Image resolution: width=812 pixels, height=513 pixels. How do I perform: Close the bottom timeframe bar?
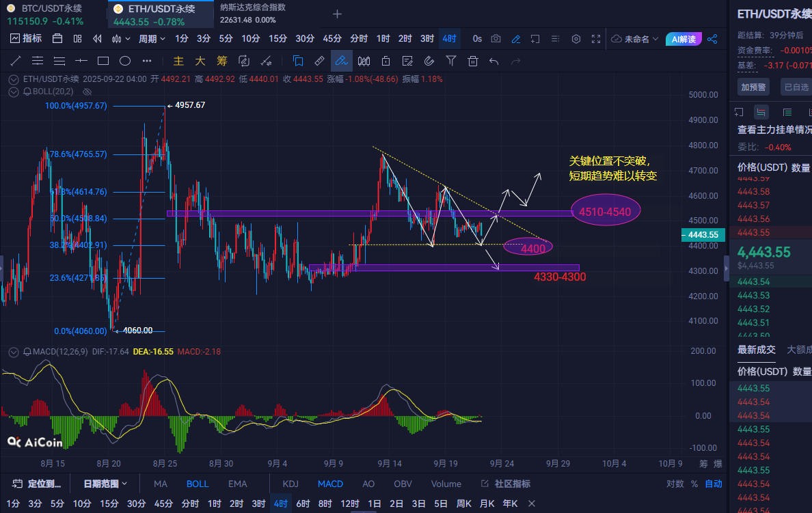[x=532, y=503]
